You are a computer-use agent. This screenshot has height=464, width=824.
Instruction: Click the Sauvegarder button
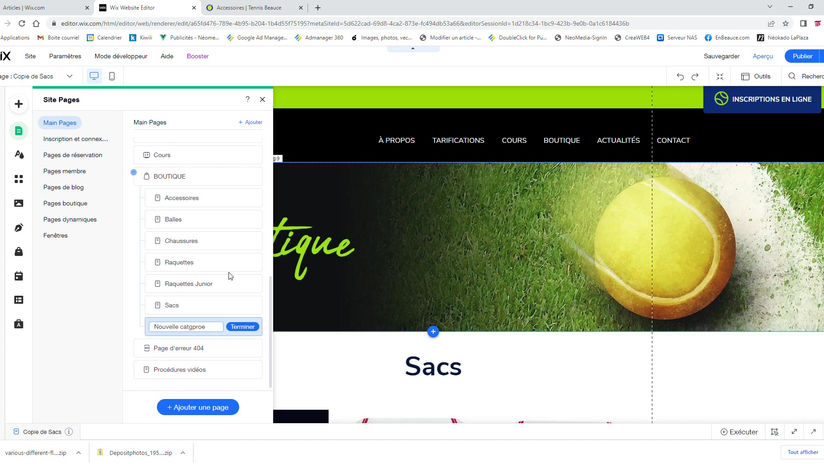pos(722,56)
